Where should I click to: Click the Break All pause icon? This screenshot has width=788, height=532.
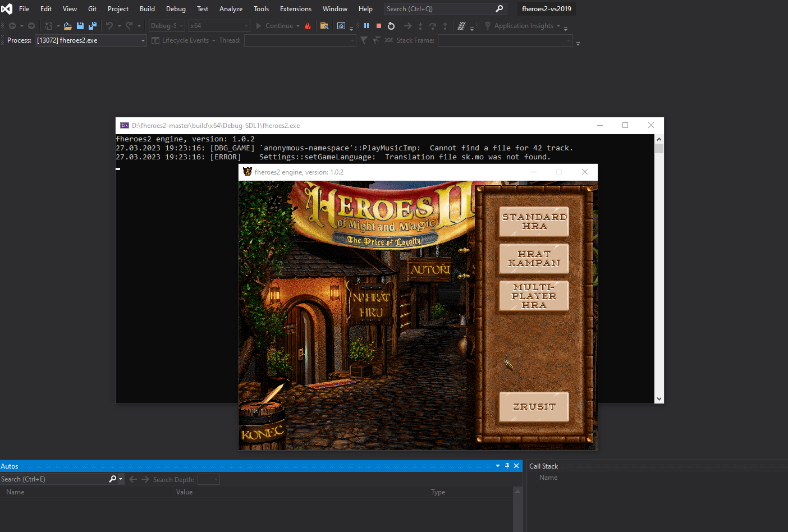366,25
